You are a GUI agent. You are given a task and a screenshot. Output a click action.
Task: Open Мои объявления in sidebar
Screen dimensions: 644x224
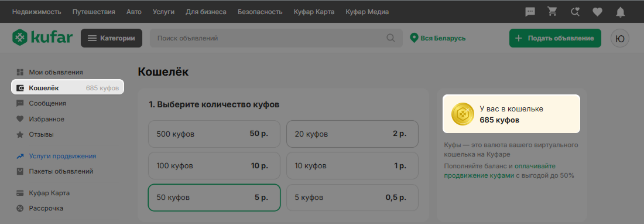pyautogui.click(x=56, y=72)
